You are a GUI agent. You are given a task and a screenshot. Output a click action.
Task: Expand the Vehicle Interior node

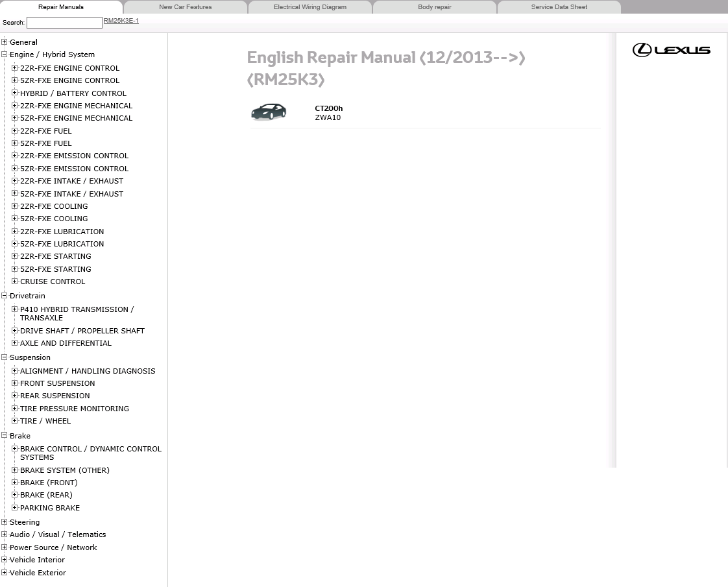[4, 560]
